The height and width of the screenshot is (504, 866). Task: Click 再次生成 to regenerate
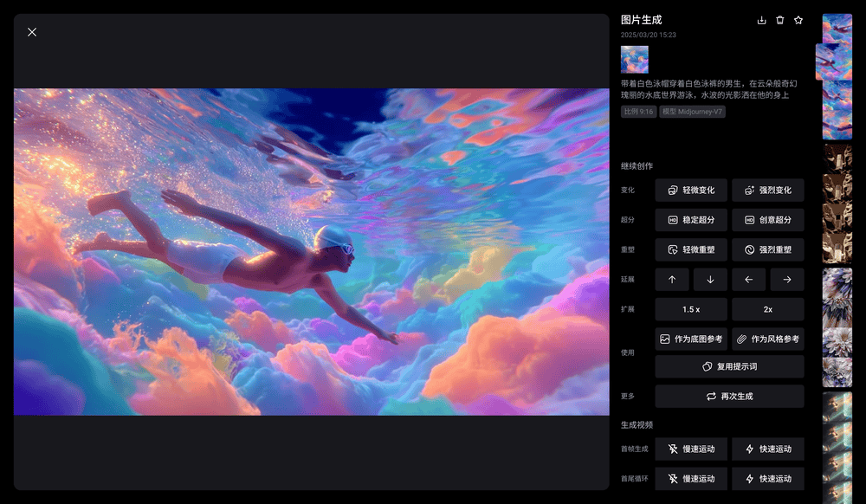729,396
